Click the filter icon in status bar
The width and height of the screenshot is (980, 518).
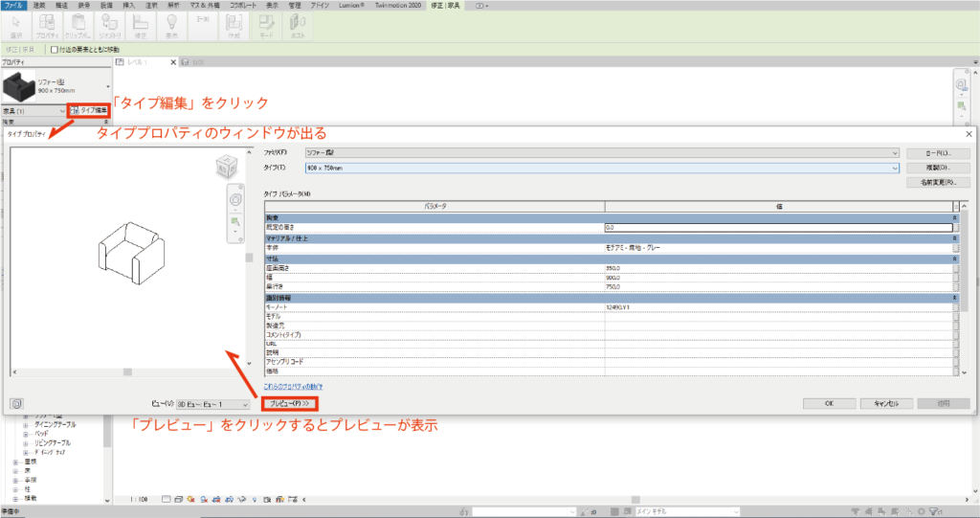934,511
